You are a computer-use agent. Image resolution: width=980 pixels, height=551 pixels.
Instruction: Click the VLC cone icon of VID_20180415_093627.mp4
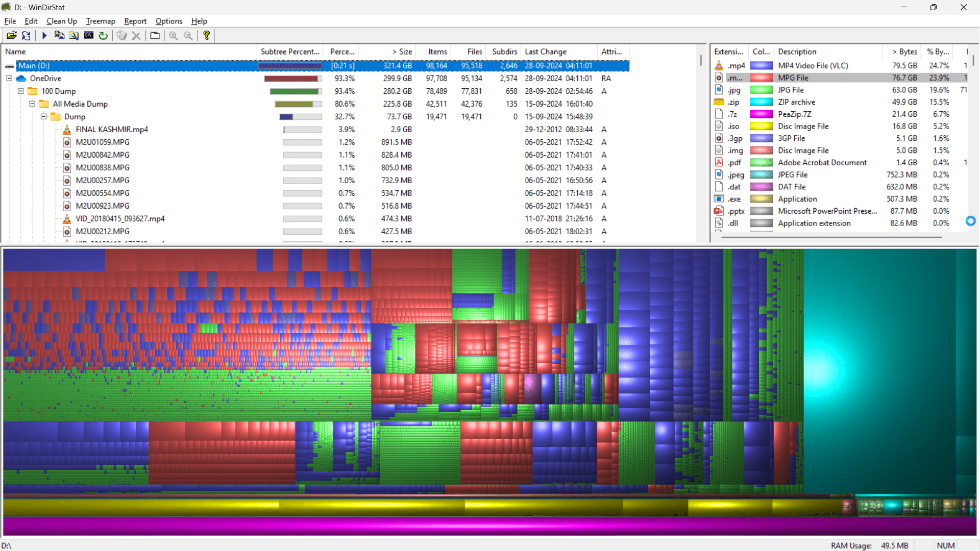(x=67, y=218)
